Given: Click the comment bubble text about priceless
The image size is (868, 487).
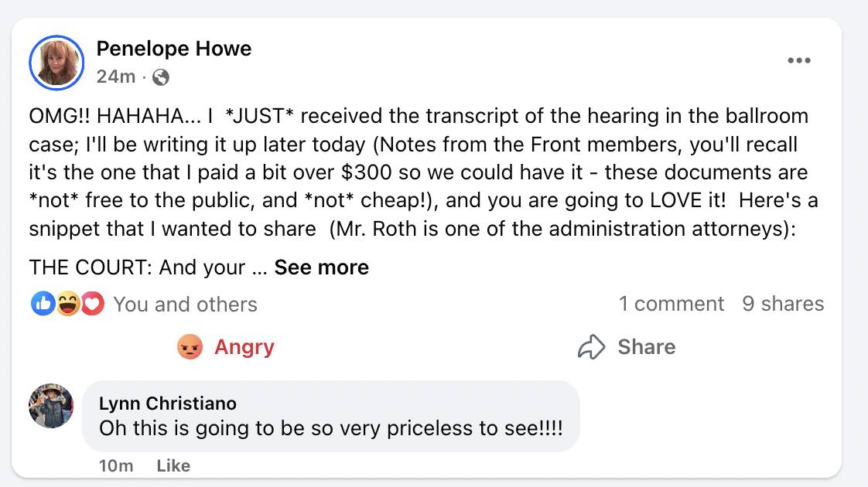Looking at the screenshot, I should pos(330,427).
